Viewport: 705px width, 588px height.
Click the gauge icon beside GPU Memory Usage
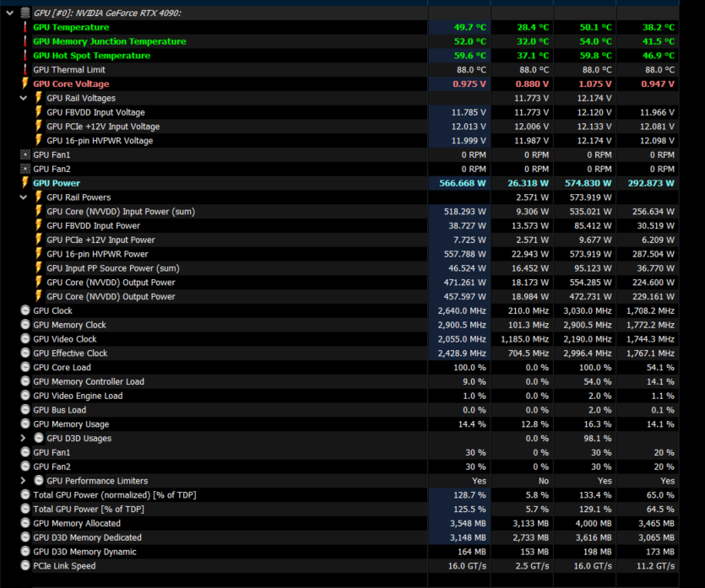coord(25,423)
